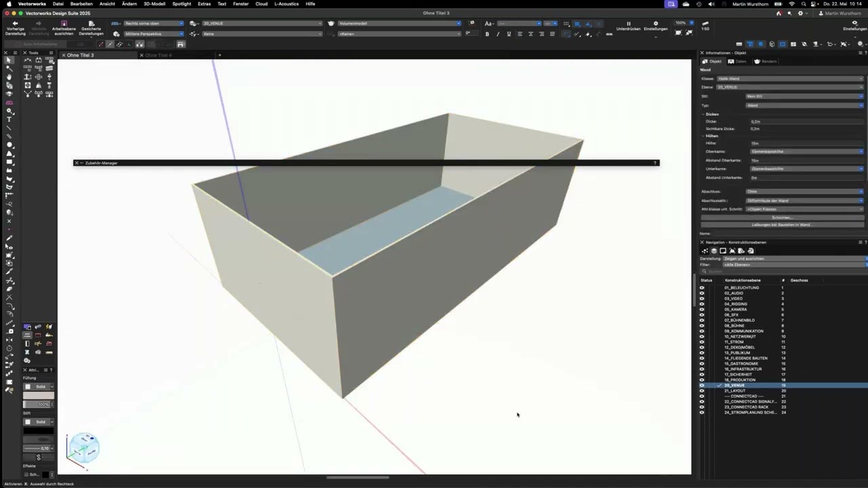Screen dimensions: 868x488
Task: Click Arbeitsebene ausrichten toolbar icon
Action: pyautogui.click(x=64, y=23)
